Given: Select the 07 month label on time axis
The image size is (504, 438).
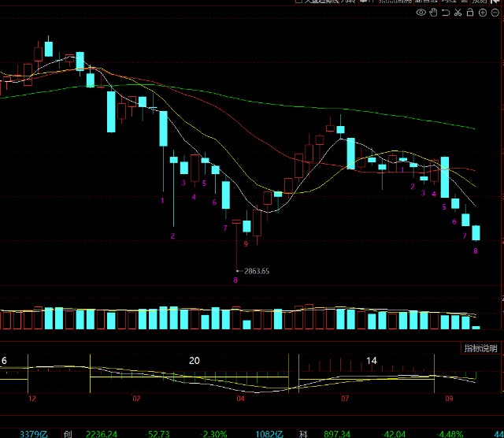Looking at the screenshot, I should (x=345, y=399).
